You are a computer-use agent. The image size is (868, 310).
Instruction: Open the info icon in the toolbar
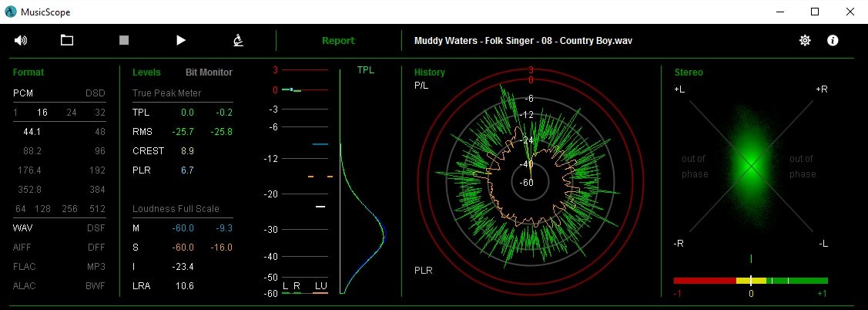(833, 41)
